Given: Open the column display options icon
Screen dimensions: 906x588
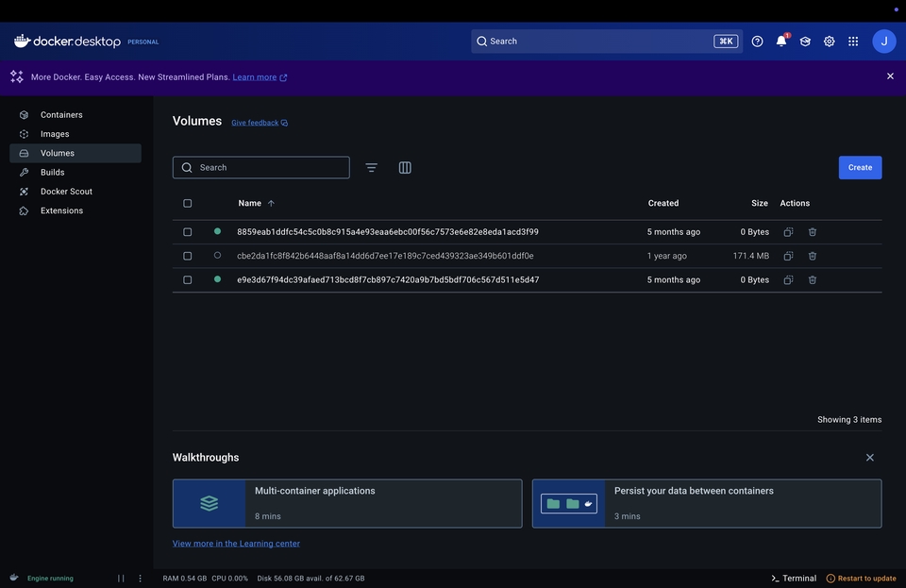Looking at the screenshot, I should click(405, 167).
